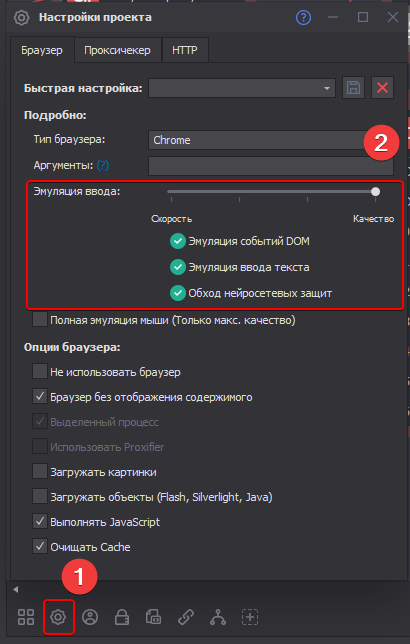Delete quick setting preset with red X
Image resolution: width=410 pixels, height=644 pixels.
[382, 87]
